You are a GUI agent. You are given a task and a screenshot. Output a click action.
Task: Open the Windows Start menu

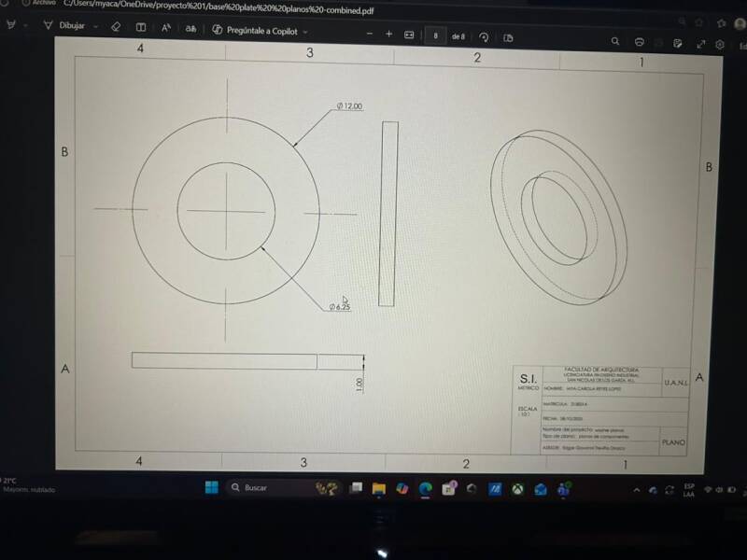[212, 487]
